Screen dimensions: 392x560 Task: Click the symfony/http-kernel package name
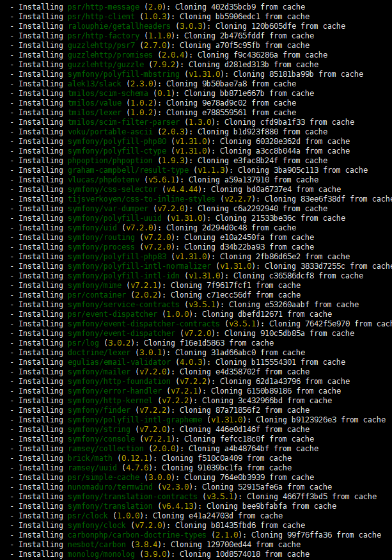coord(111,401)
